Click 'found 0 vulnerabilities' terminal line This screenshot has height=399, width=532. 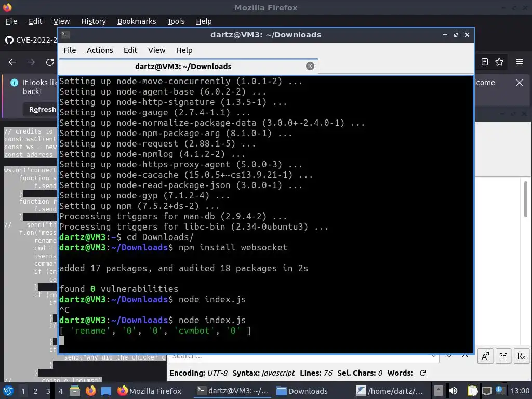tap(119, 289)
